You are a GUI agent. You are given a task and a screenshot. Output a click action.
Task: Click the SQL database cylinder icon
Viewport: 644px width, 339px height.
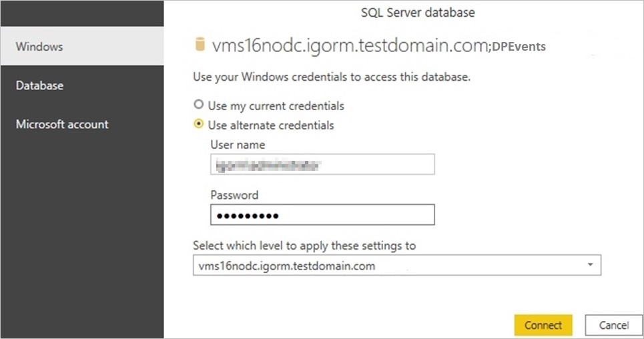pyautogui.click(x=198, y=45)
